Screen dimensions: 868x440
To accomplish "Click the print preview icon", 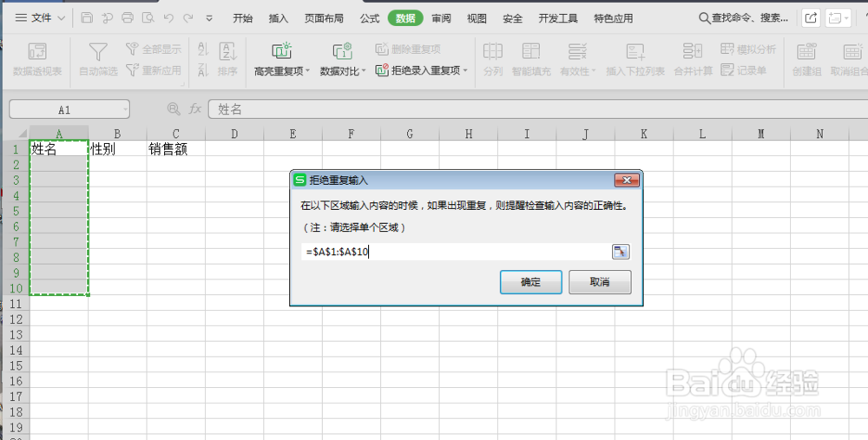I will [x=148, y=17].
